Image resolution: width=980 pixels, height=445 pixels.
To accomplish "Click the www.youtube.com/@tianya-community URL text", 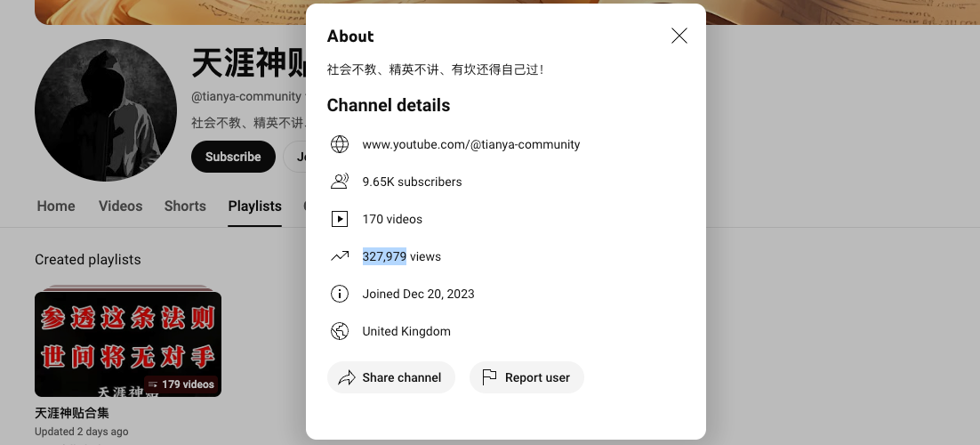I will pyautogui.click(x=471, y=144).
